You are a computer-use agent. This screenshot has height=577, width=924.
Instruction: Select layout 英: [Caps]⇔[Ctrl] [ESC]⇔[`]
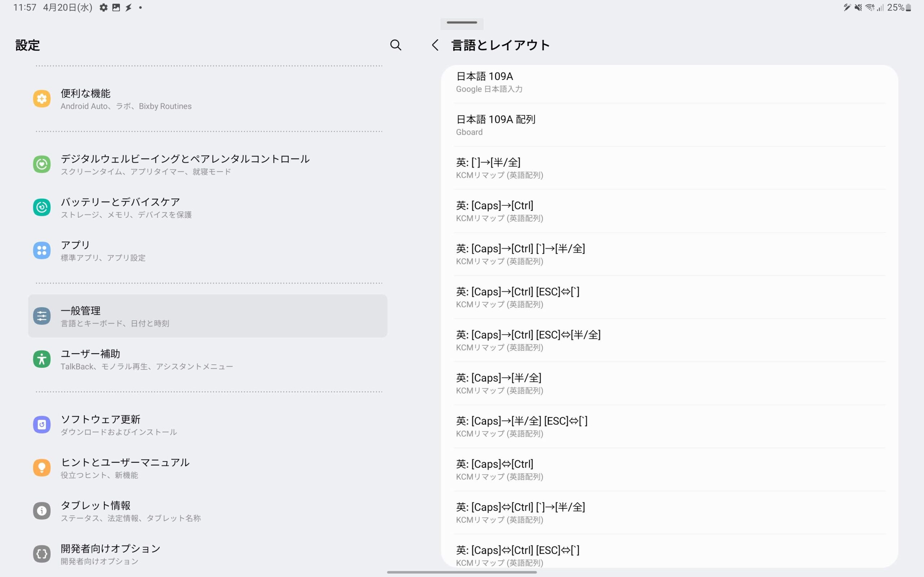coord(669,552)
